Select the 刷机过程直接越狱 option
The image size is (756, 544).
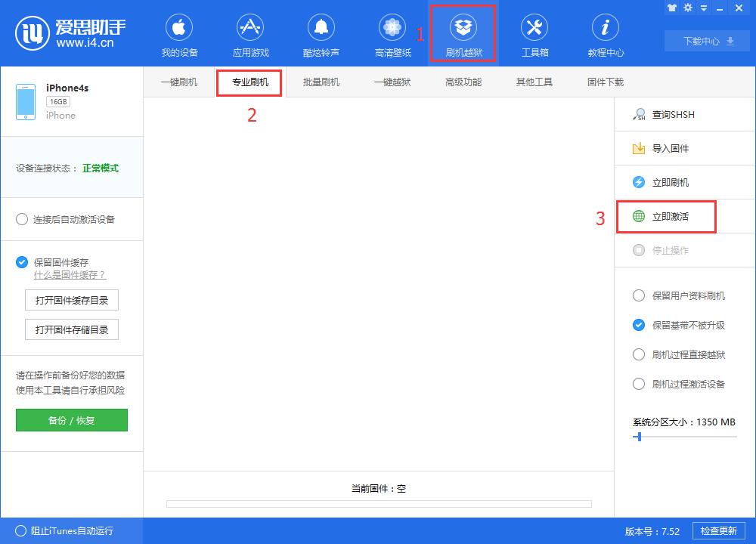(639, 354)
